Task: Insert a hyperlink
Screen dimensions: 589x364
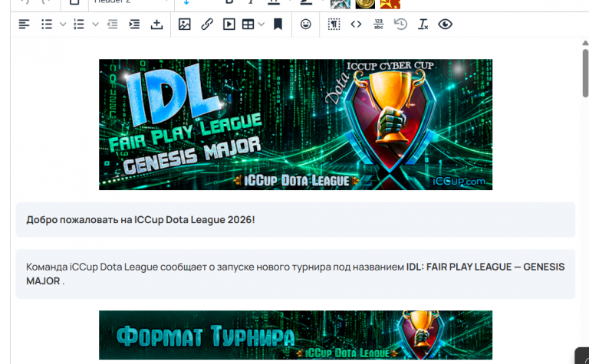Action: 207,25
